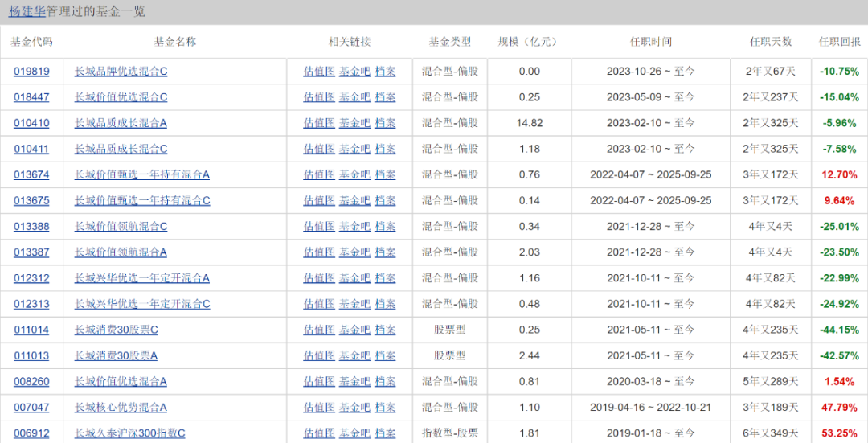
Task: Select the return value -10.75%
Action: 840,71
